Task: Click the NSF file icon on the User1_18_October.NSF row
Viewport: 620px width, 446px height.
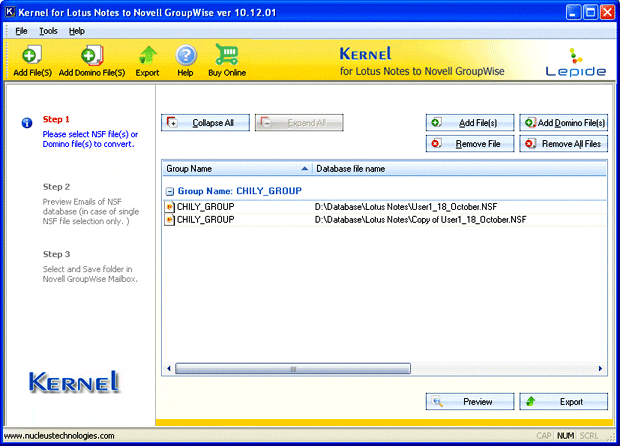Action: pyautogui.click(x=170, y=207)
